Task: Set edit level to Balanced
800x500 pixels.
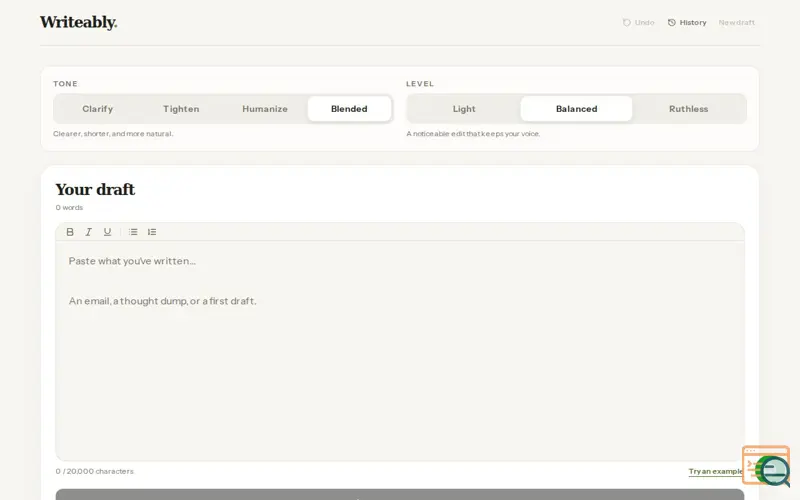Action: tap(577, 109)
